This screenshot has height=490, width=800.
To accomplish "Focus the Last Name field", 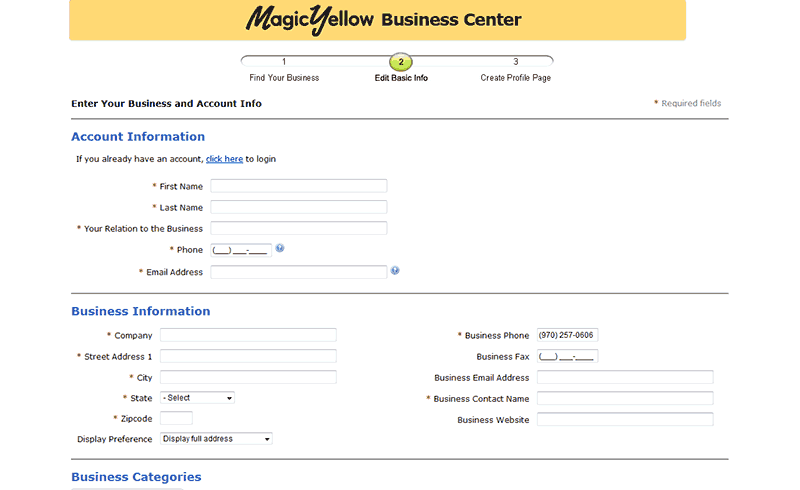I will point(299,207).
